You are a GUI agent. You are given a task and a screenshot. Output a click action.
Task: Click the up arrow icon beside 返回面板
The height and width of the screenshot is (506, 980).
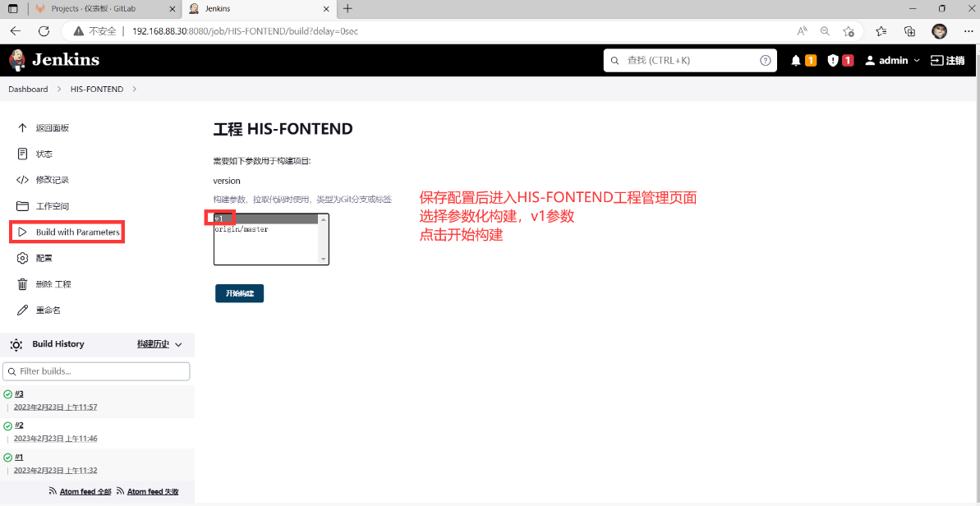click(x=22, y=128)
